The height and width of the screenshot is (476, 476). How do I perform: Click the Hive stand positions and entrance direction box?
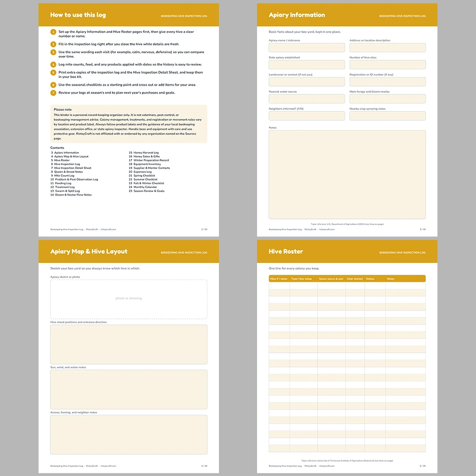click(x=129, y=344)
